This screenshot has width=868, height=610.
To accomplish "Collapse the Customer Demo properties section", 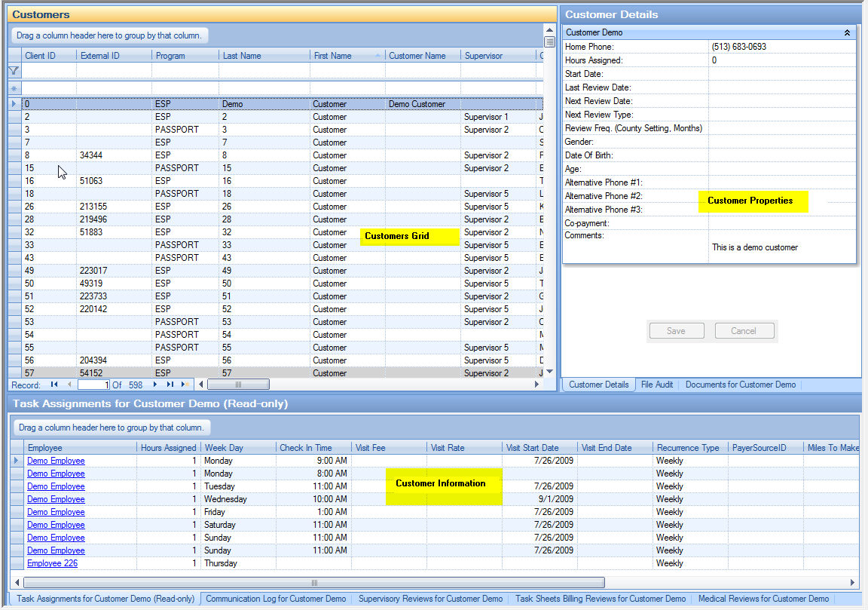I will pyautogui.click(x=847, y=32).
